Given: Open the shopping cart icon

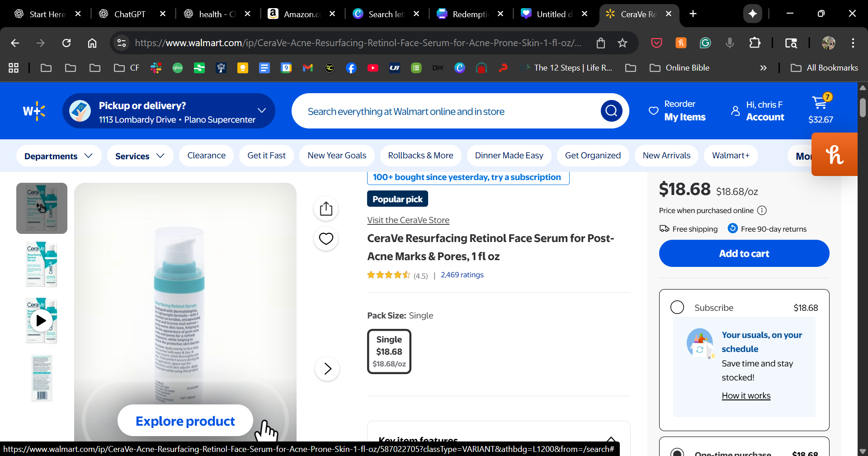Looking at the screenshot, I should [820, 104].
